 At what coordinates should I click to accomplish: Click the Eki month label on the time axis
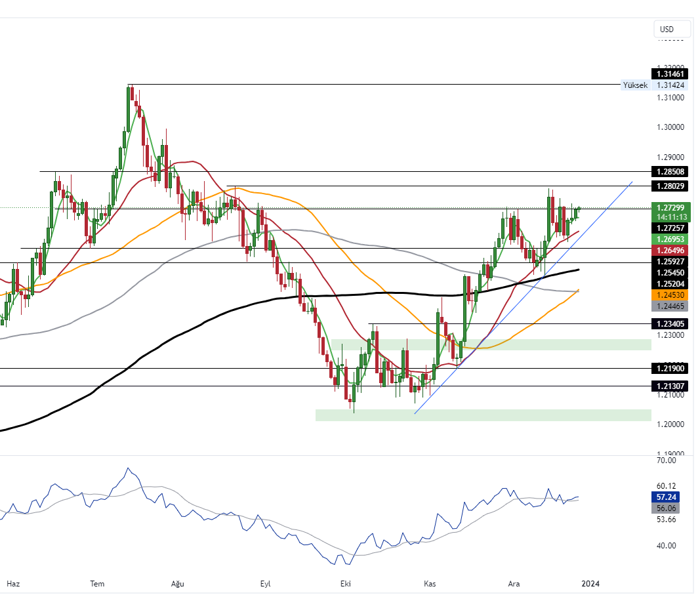[345, 583]
